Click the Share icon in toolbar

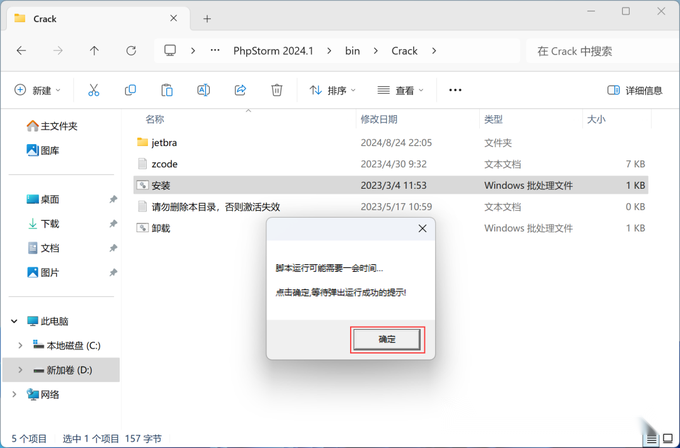coord(240,90)
